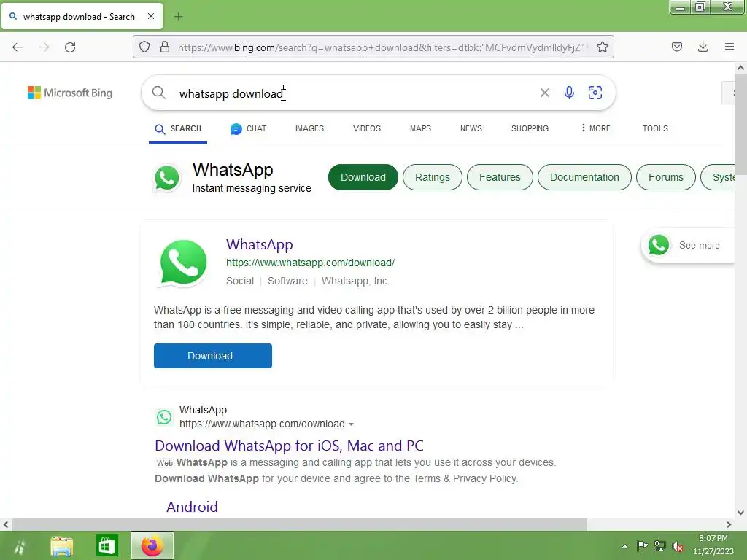Open the WhatsApp title link in card

click(x=259, y=244)
